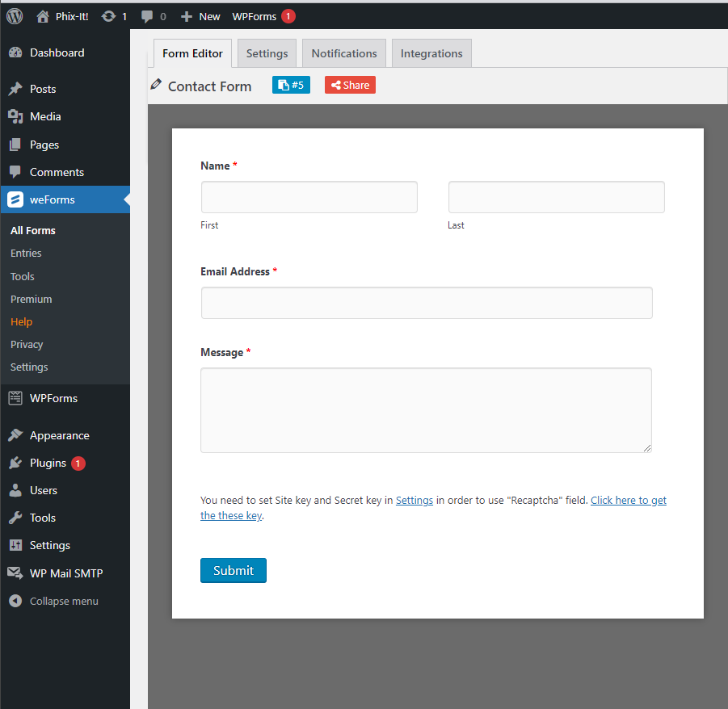Screen dimensions: 728x709
Task: Open the Phix-It! site home icon
Action: pyautogui.click(x=44, y=16)
